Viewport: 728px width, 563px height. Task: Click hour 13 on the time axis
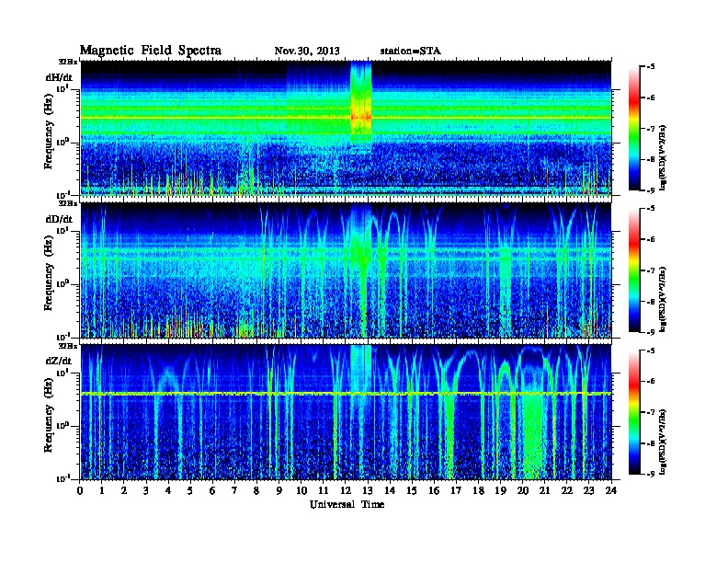pos(368,491)
